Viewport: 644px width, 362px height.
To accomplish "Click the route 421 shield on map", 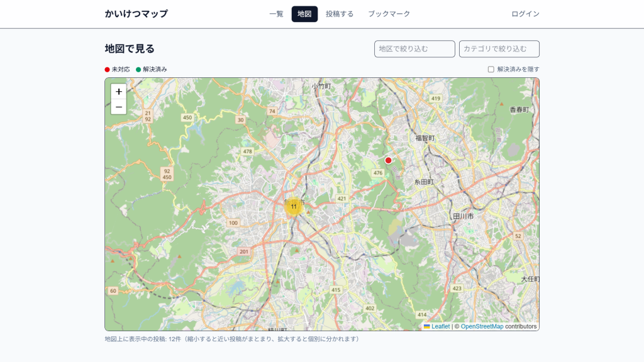I will click(x=341, y=199).
